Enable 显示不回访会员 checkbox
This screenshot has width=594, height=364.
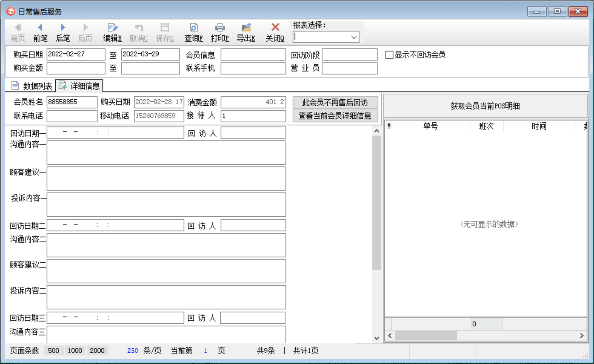pyautogui.click(x=389, y=55)
